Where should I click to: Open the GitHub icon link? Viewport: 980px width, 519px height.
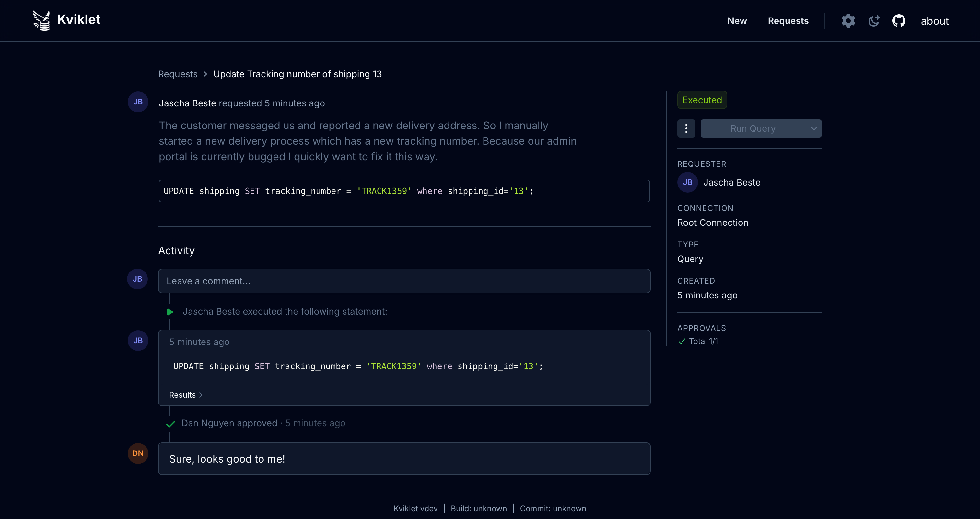point(899,20)
